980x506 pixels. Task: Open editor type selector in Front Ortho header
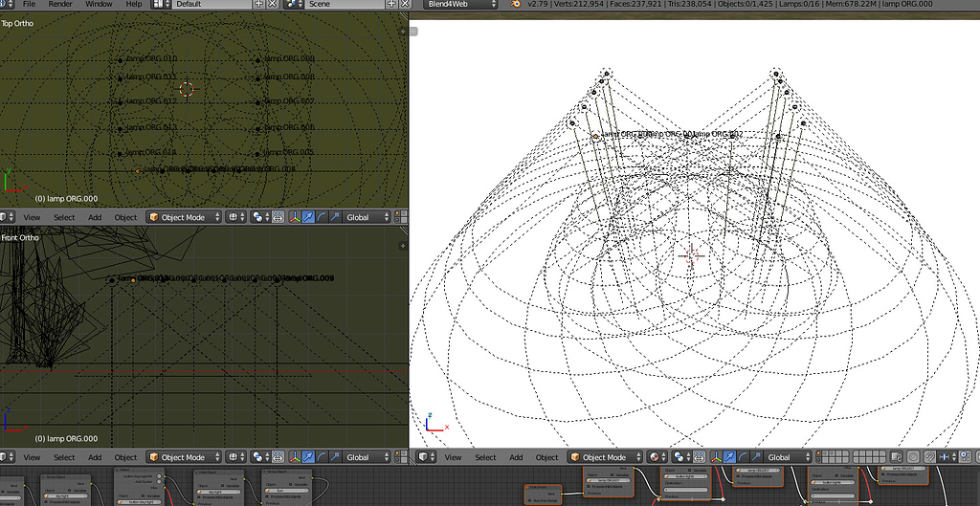pos(7,457)
